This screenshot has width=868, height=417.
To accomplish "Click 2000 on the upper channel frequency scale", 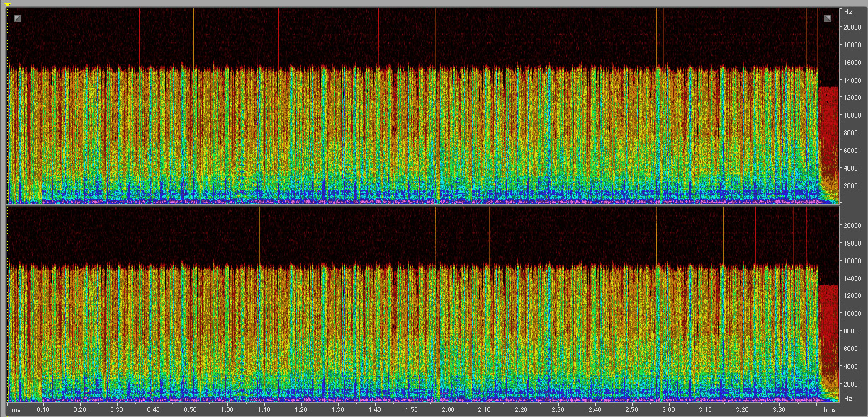I will (850, 185).
